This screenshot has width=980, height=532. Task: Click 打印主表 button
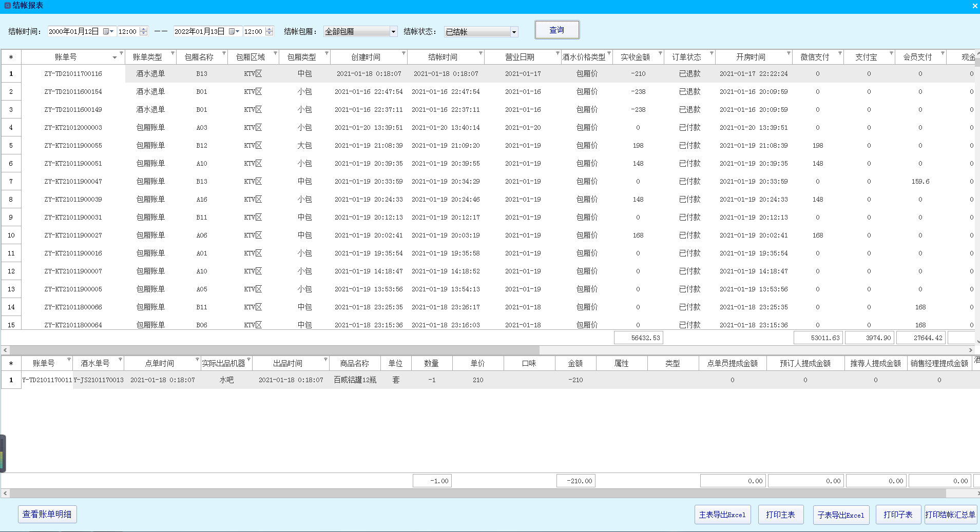pos(780,515)
